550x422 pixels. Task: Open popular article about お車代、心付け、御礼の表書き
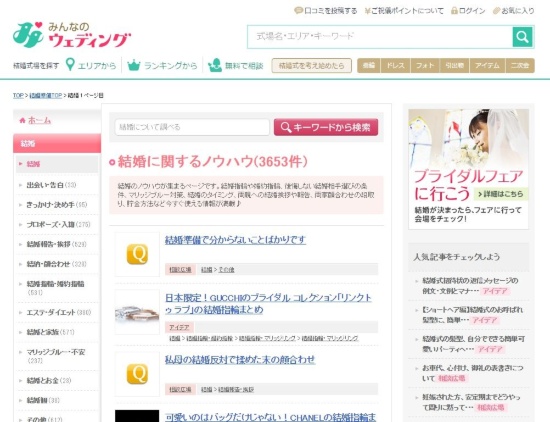472,373
